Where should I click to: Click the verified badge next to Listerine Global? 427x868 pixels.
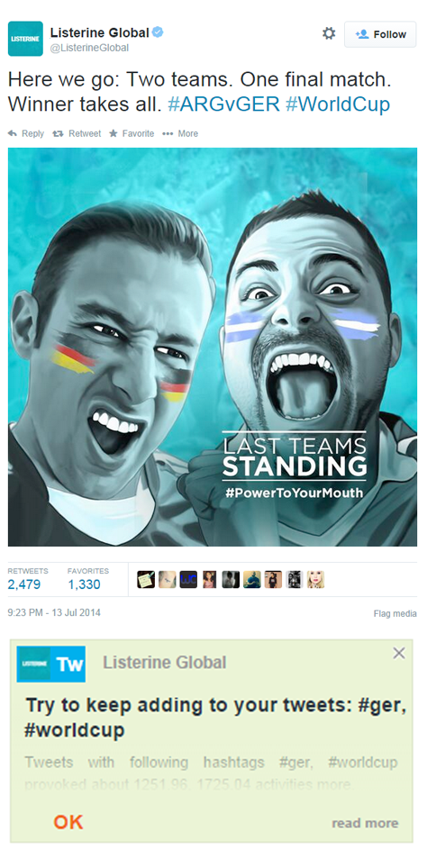158,32
